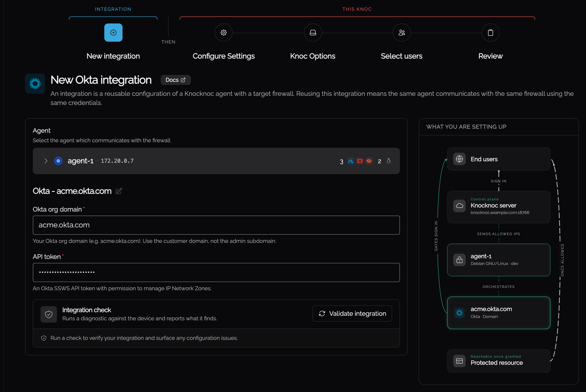Click the Validate integration button
586x392 pixels.
point(352,313)
